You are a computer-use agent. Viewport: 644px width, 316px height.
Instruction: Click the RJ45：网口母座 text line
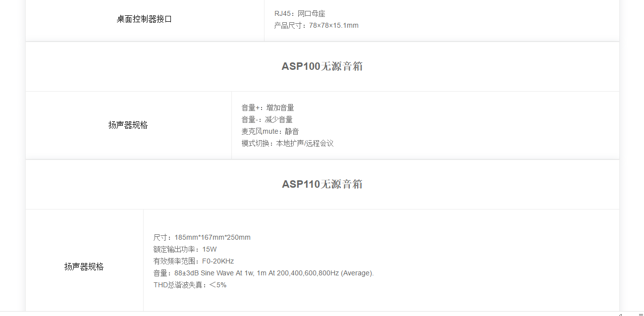(300, 13)
